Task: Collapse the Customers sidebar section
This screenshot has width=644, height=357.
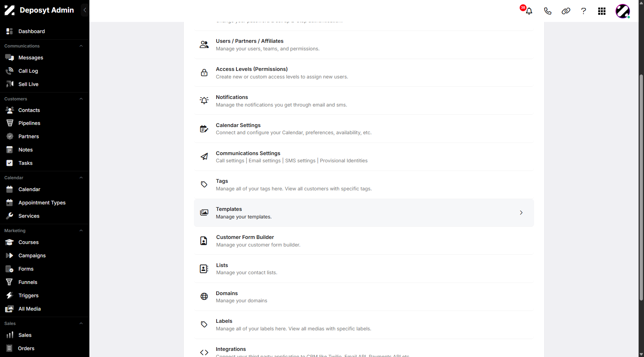Action: [81, 99]
